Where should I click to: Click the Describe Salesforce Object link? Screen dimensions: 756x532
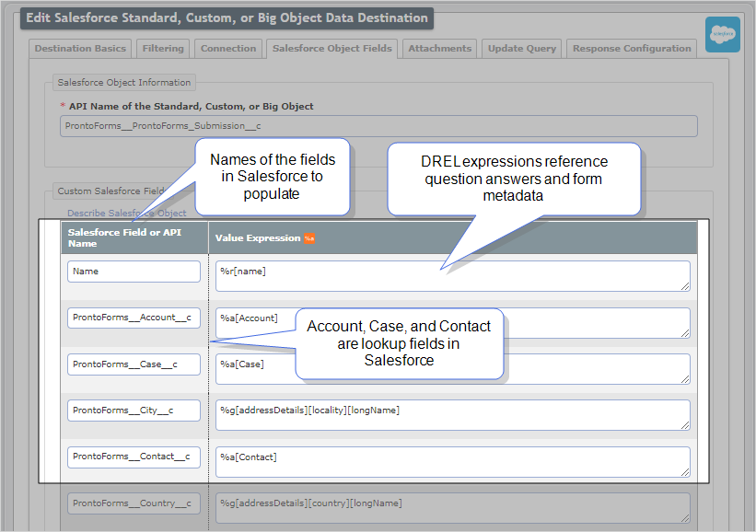coord(126,213)
